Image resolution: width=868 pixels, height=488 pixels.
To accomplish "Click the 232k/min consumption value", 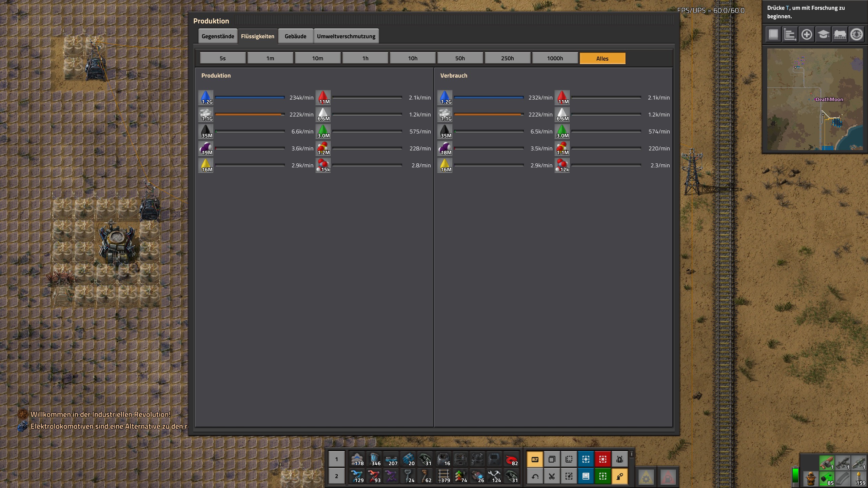I will click(540, 98).
